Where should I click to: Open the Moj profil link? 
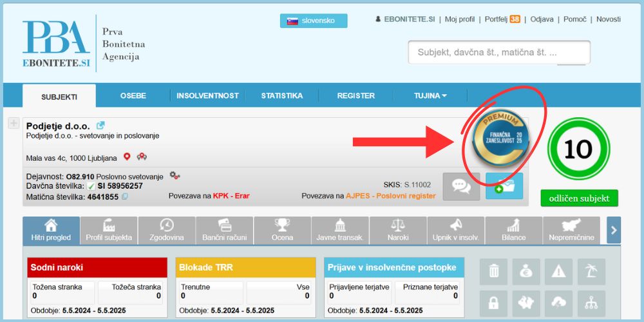(460, 19)
